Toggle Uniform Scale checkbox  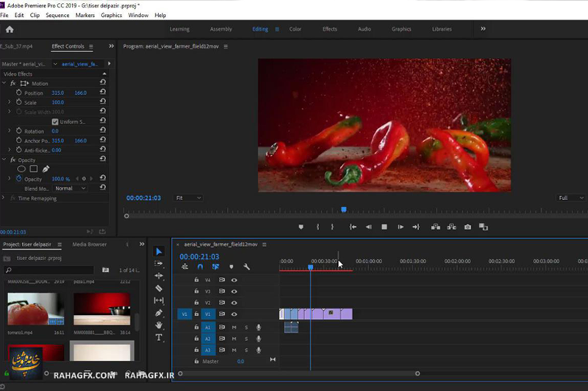55,121
